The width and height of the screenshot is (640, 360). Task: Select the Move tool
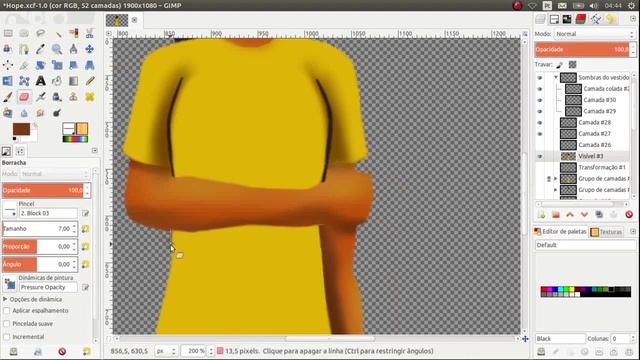coord(90,49)
